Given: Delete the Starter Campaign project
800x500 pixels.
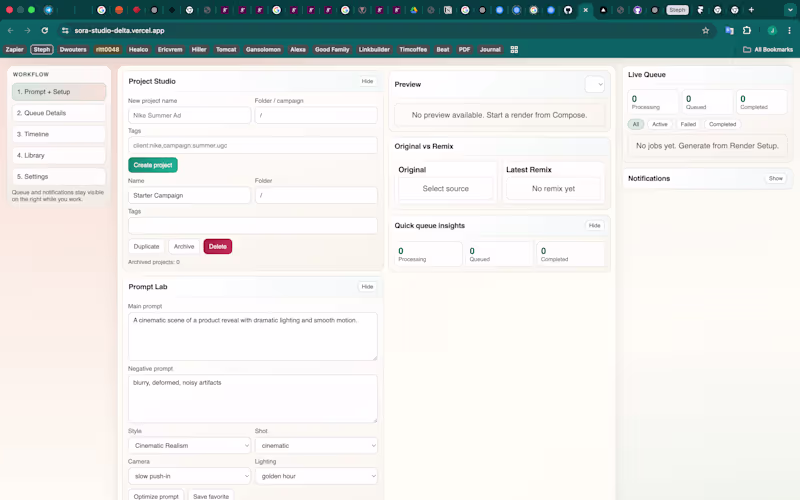Looking at the screenshot, I should [x=218, y=246].
